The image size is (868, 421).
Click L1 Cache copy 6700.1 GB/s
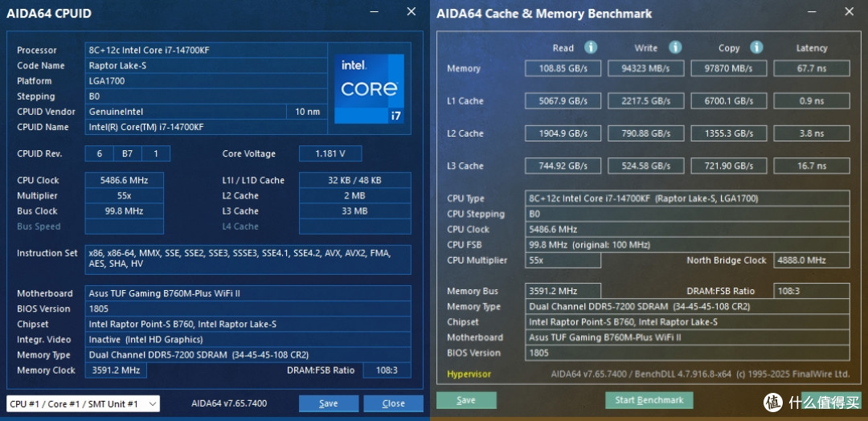[x=729, y=101]
